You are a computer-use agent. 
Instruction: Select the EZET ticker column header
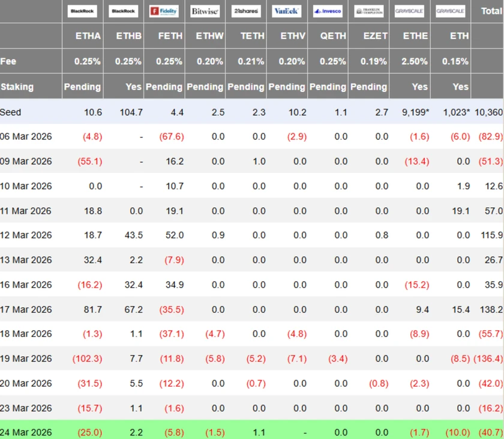(x=374, y=36)
